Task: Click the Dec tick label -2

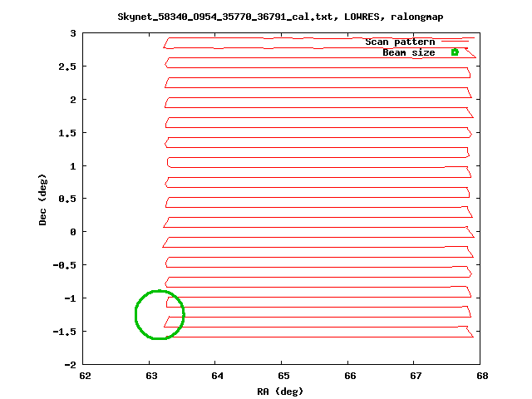Action: [x=70, y=365]
